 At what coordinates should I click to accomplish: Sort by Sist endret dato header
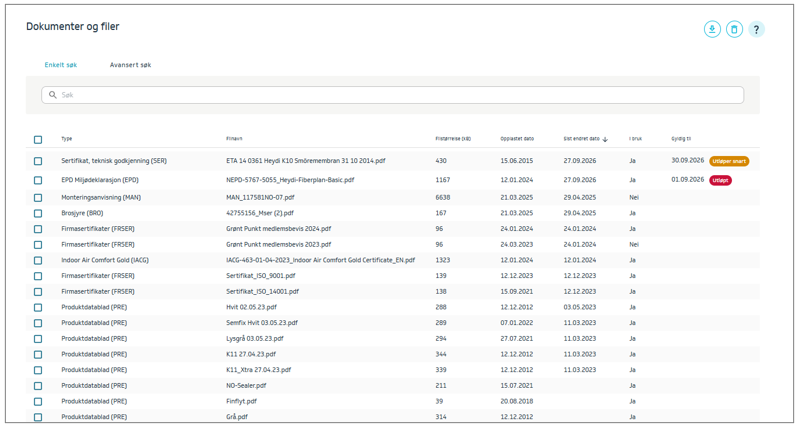[581, 139]
